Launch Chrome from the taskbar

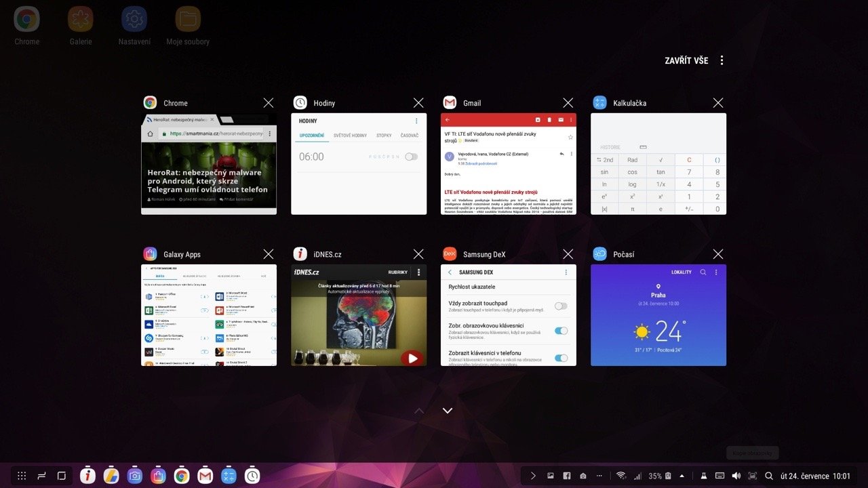pos(181,476)
